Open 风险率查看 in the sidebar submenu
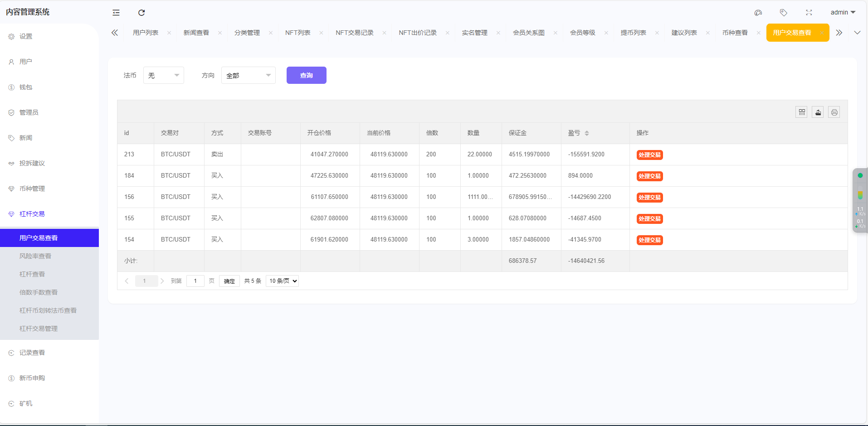The image size is (868, 426). coord(35,256)
